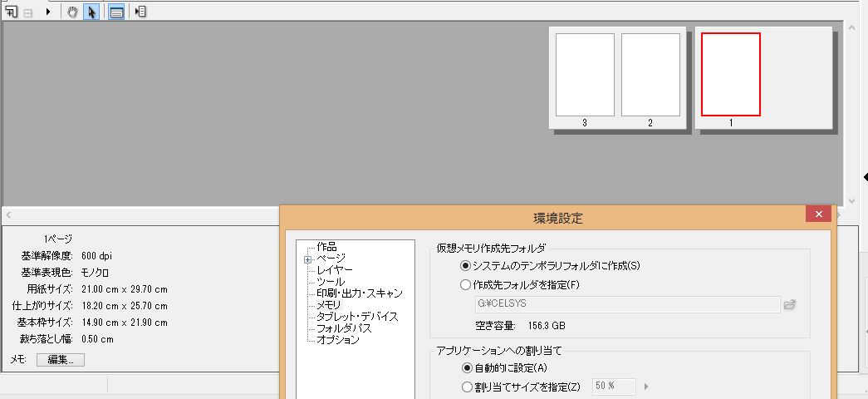
Task: Click black collapse arrow at right window edge
Action: [865, 177]
